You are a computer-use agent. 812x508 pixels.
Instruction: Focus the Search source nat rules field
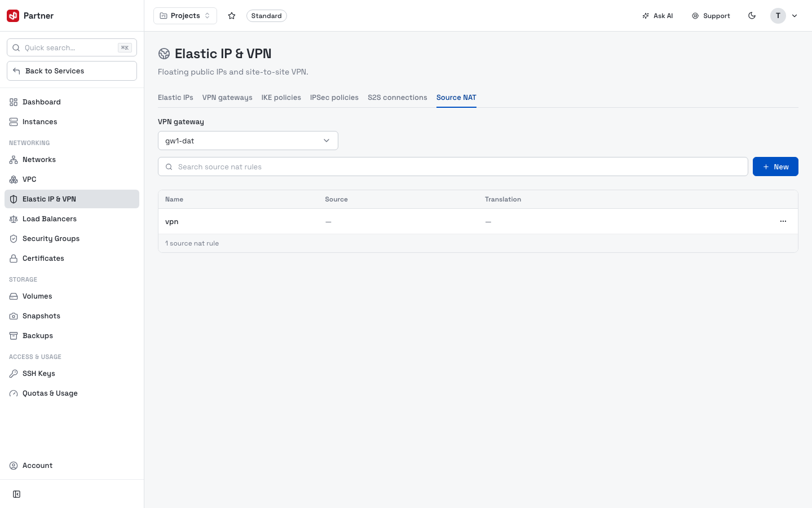click(453, 167)
